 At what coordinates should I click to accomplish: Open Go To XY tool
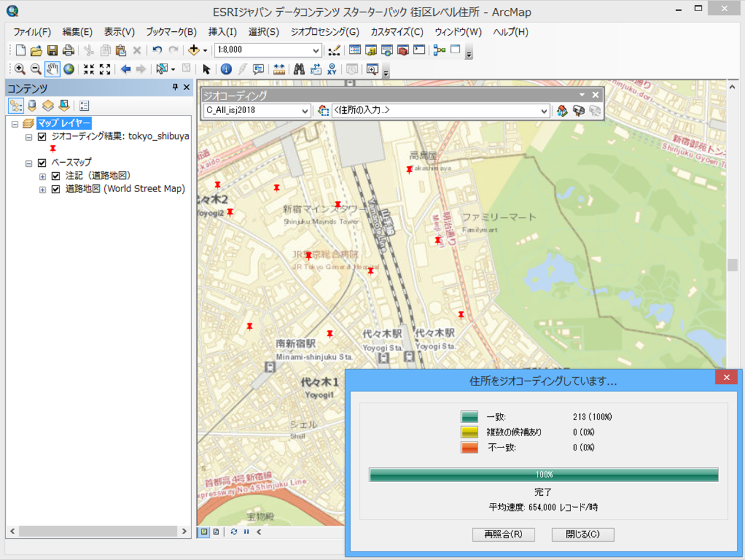click(332, 69)
